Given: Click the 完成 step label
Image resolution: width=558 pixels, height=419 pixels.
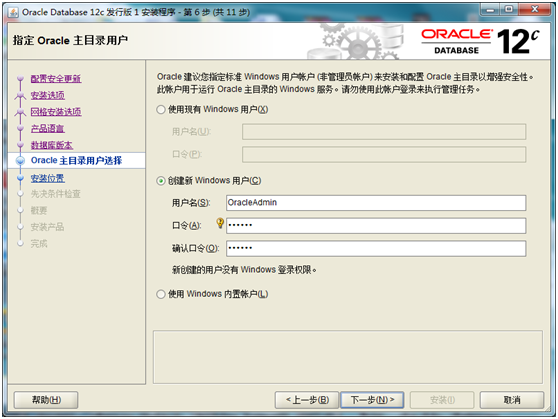Looking at the screenshot, I should click(x=39, y=243).
